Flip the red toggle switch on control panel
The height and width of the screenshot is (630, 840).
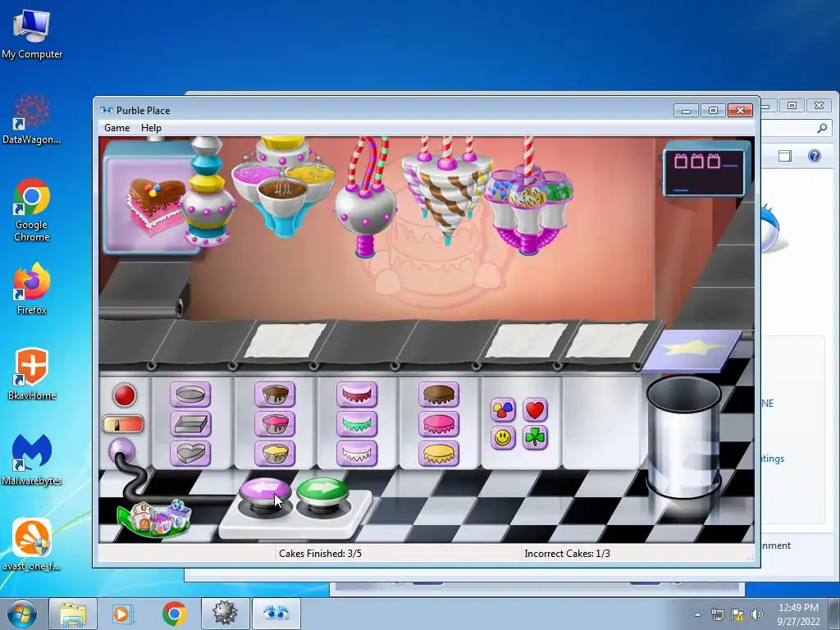[123, 424]
